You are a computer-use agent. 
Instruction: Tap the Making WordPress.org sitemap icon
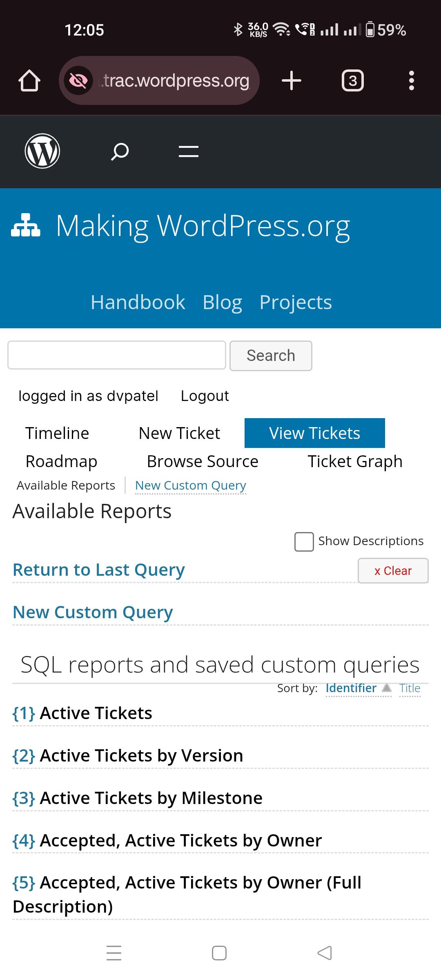[x=26, y=225]
